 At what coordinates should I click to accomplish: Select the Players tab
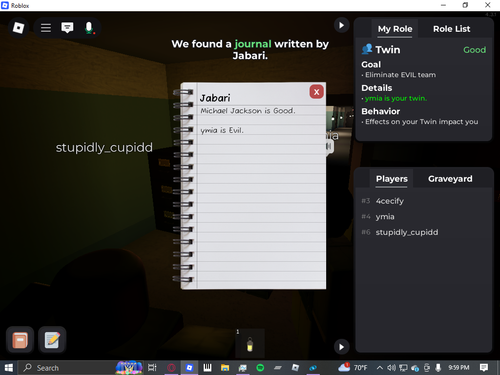pos(392,179)
